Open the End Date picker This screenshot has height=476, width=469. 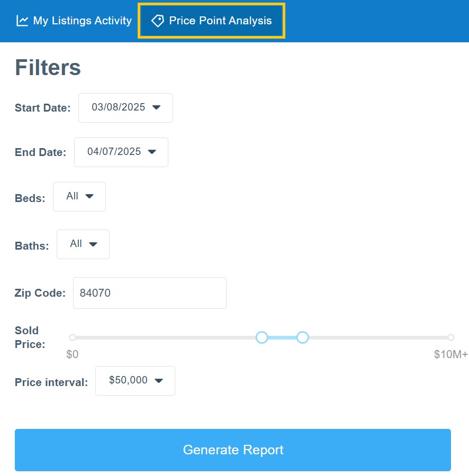pyautogui.click(x=121, y=152)
